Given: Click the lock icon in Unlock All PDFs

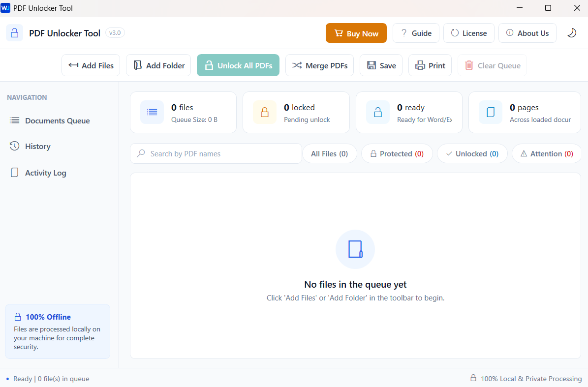Looking at the screenshot, I should coord(209,65).
